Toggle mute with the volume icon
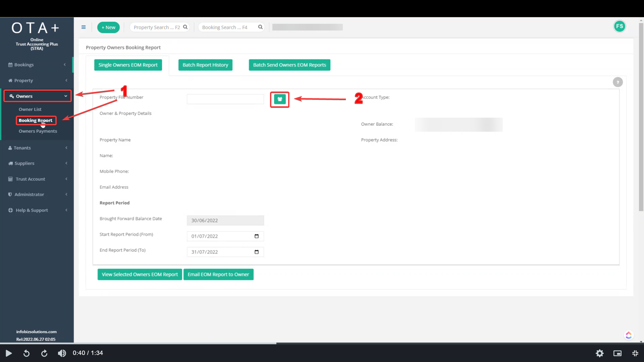Screen dimensions: 644x362 (x=62, y=353)
